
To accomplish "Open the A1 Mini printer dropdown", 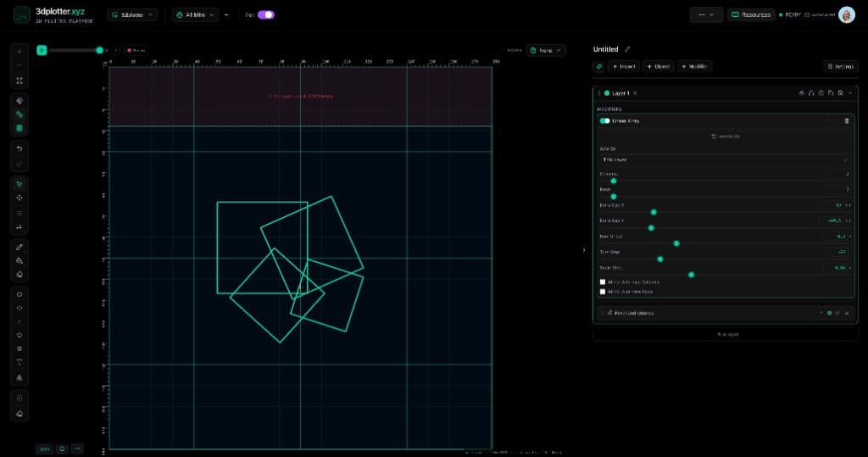I will coord(195,15).
